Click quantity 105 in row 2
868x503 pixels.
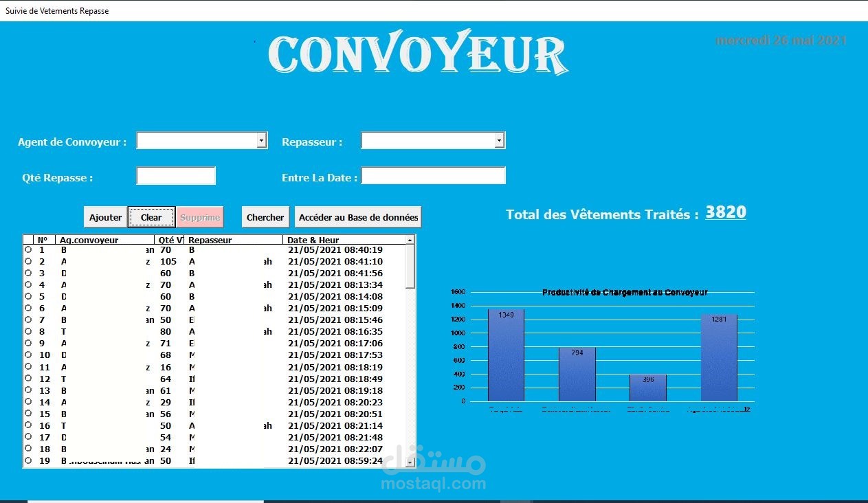(168, 262)
